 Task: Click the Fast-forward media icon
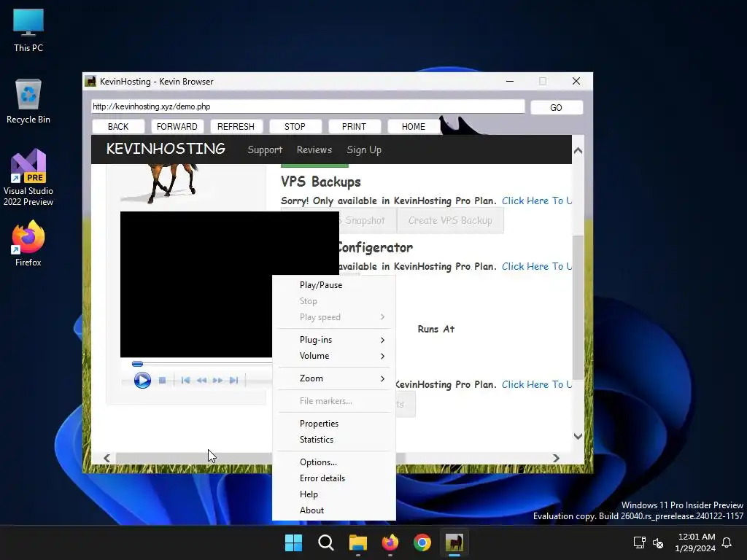point(217,381)
